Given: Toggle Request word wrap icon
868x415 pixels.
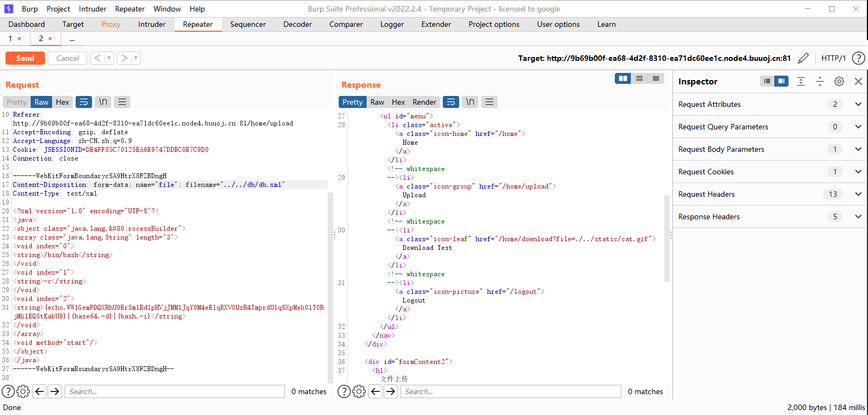Looking at the screenshot, I should point(83,102).
